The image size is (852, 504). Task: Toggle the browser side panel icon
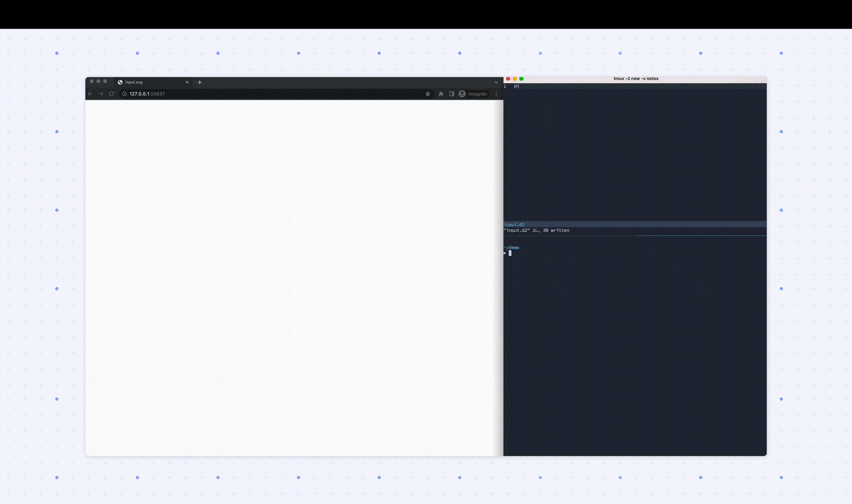point(452,94)
